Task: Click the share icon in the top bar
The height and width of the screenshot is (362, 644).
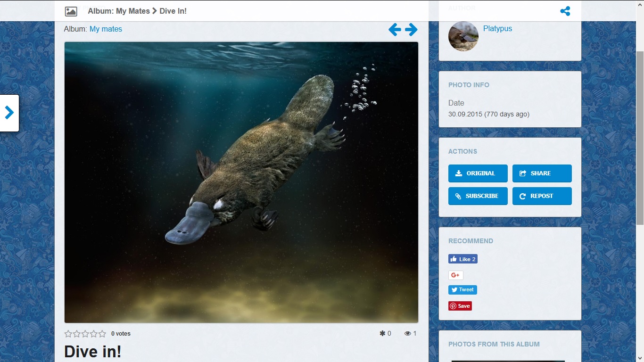Action: (x=565, y=11)
